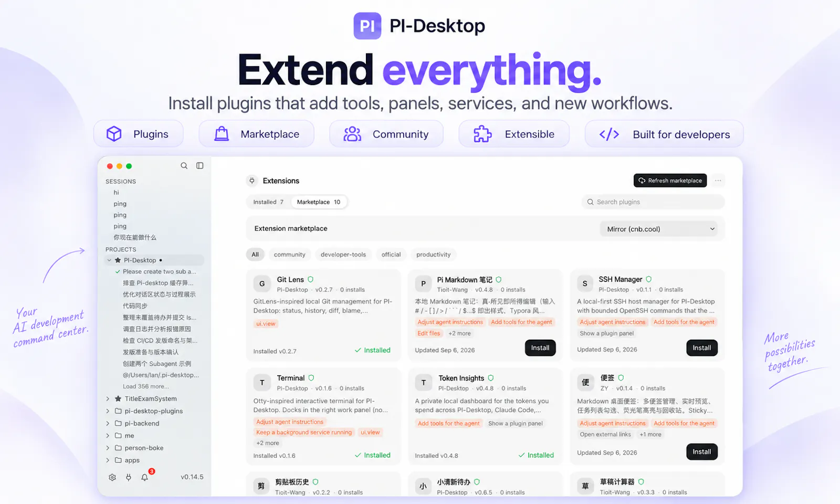Click verified shield badge next to Terminal
The height and width of the screenshot is (504, 840).
311,378
